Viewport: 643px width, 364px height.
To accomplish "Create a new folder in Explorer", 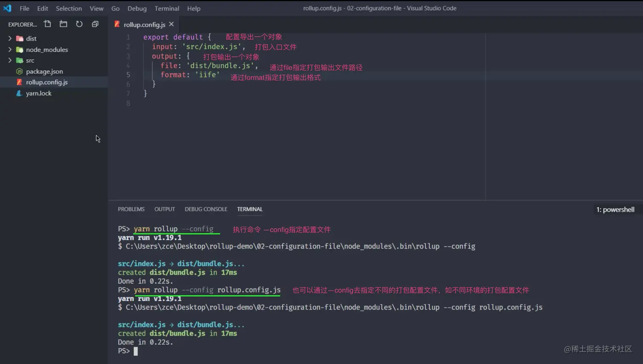I will click(x=63, y=24).
